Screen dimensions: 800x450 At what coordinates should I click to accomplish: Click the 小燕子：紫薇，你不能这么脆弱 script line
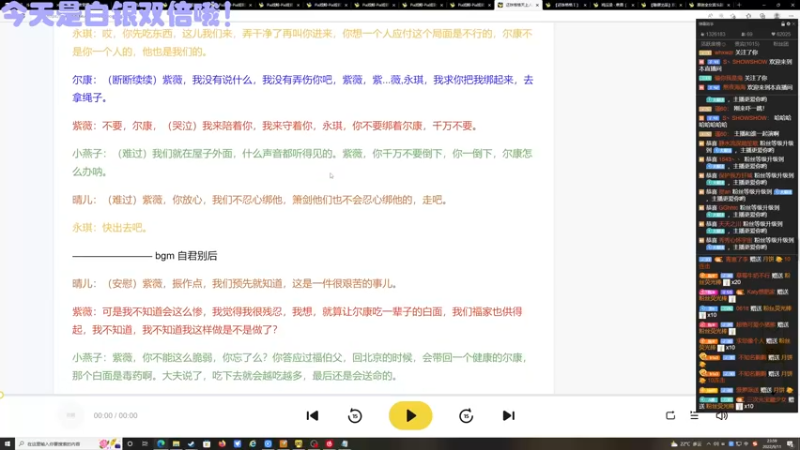click(300, 366)
